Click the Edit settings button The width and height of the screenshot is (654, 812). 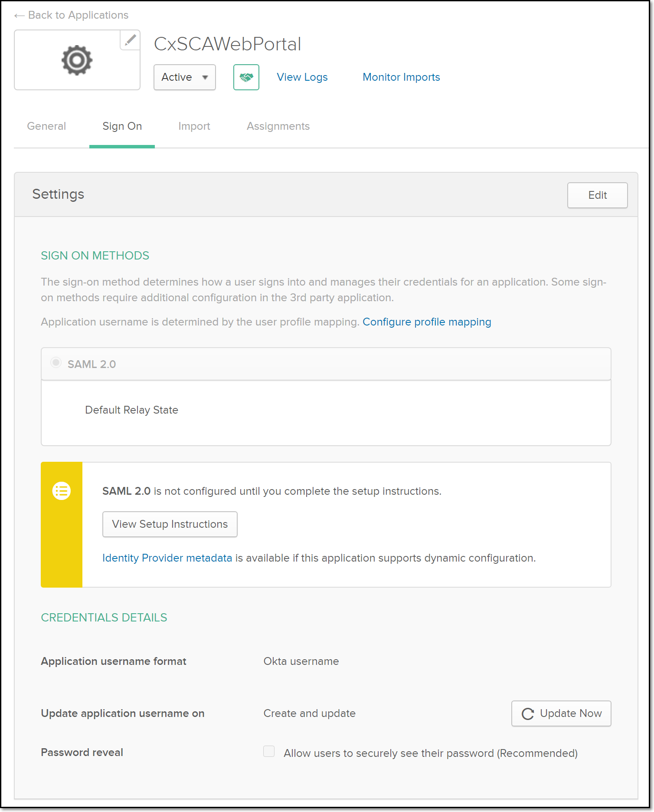pyautogui.click(x=597, y=195)
